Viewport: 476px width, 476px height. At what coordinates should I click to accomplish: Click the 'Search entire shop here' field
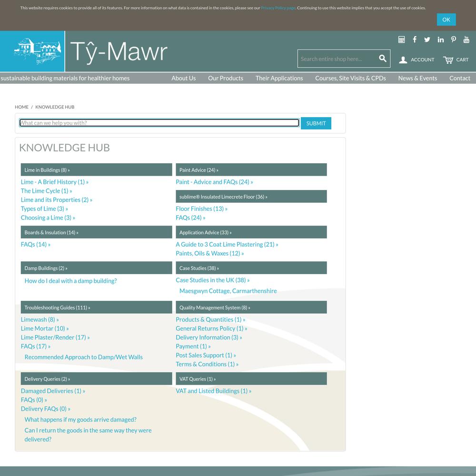338,59
